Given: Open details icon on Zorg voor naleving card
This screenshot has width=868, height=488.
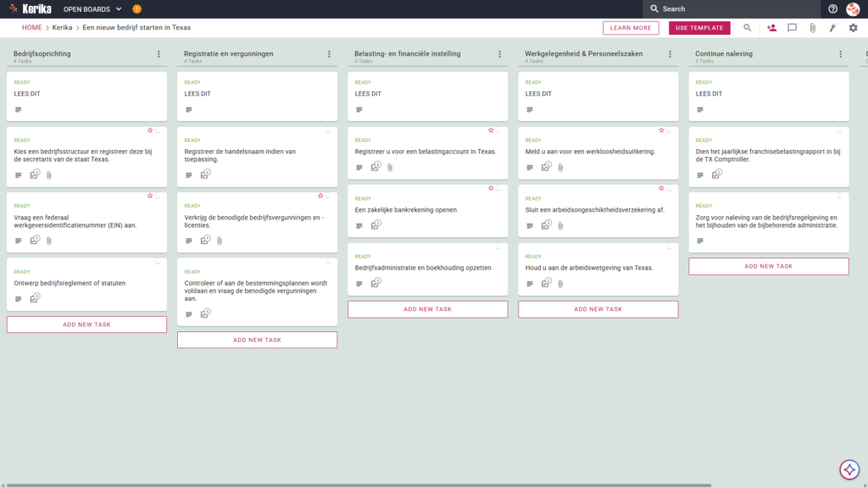Looking at the screenshot, I should [700, 241].
